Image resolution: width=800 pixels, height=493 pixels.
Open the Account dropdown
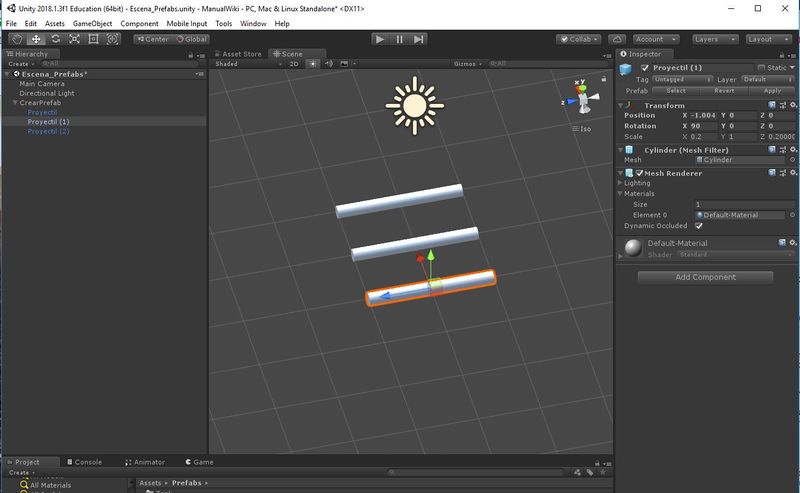656,39
